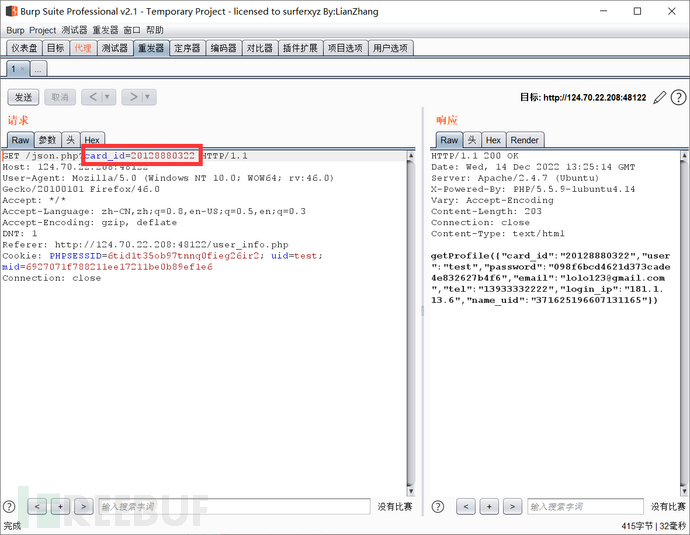Click request pane scroll up arrow
Screen dimensions: 690x535
pyautogui.click(x=411, y=156)
